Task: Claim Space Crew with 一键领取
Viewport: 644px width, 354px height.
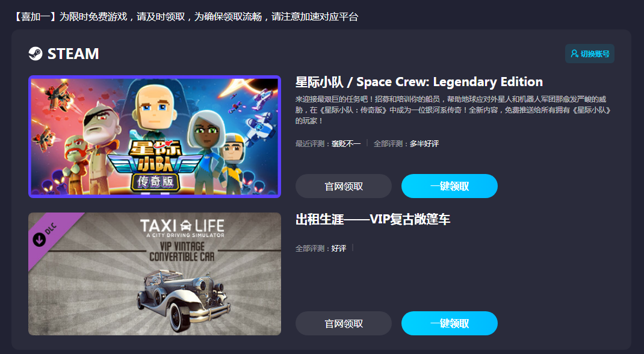Action: coord(450,186)
